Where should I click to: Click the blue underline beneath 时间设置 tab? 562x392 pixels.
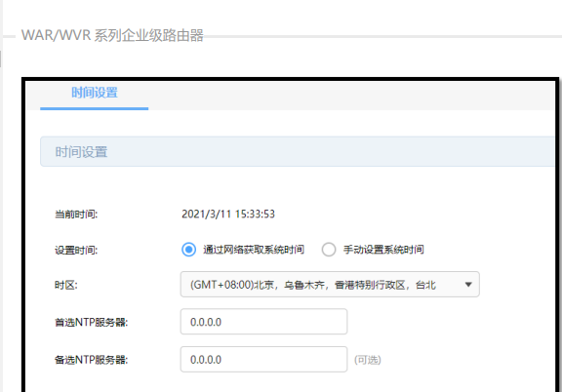pyautogui.click(x=95, y=108)
